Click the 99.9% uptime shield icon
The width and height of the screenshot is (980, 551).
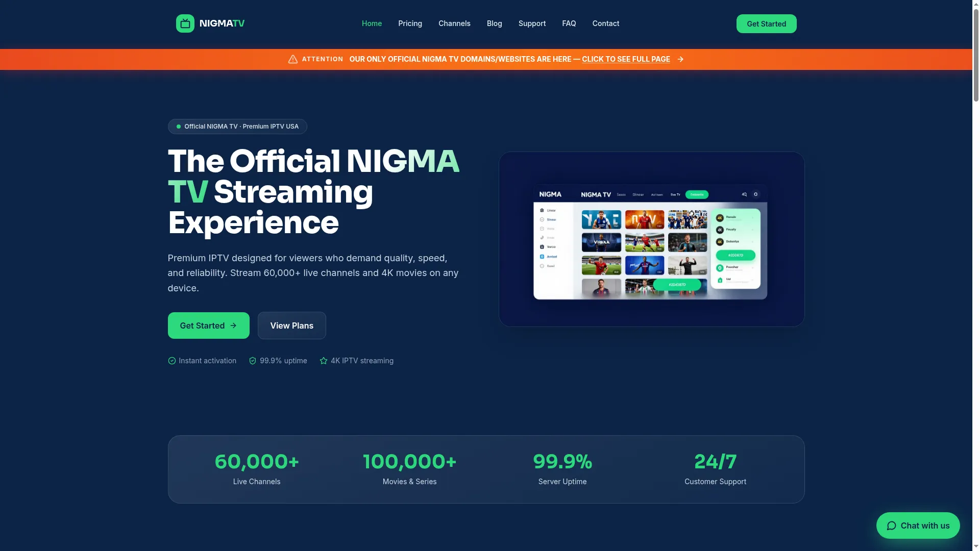pyautogui.click(x=252, y=361)
